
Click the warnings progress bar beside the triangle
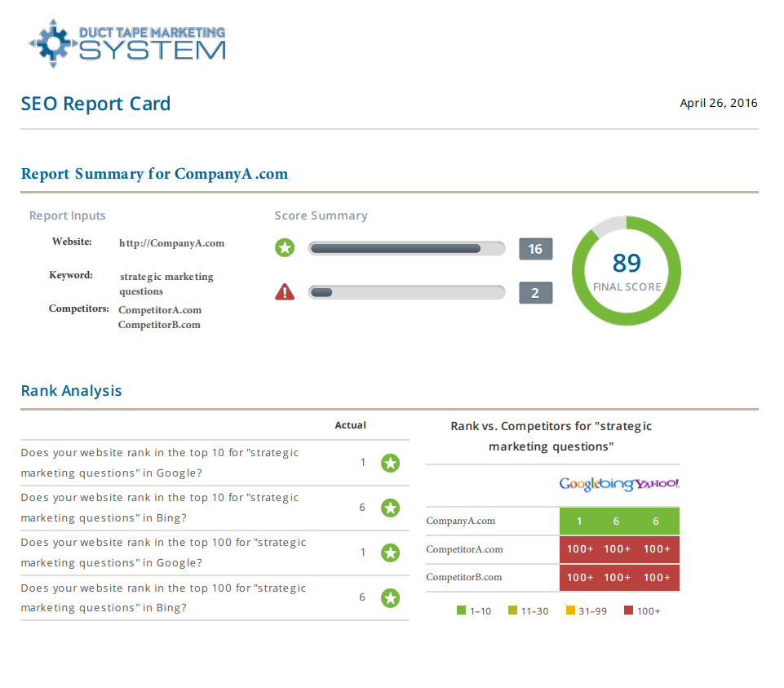(x=406, y=292)
